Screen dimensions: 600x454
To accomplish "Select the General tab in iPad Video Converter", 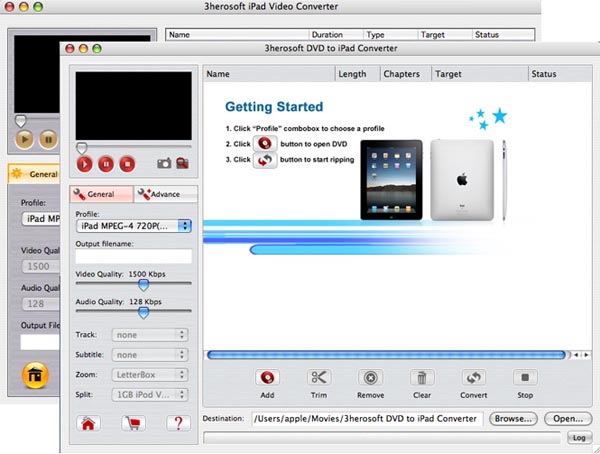I will [x=34, y=174].
